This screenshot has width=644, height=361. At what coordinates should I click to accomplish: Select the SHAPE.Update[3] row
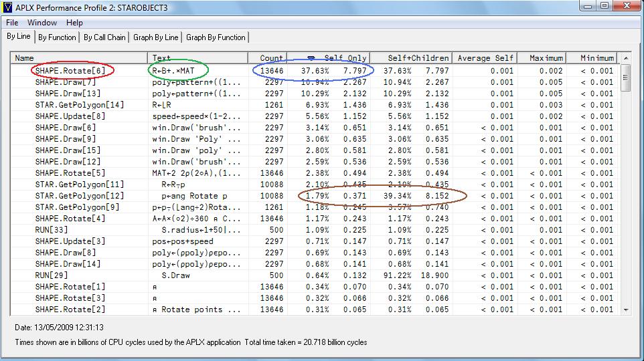pos(315,241)
